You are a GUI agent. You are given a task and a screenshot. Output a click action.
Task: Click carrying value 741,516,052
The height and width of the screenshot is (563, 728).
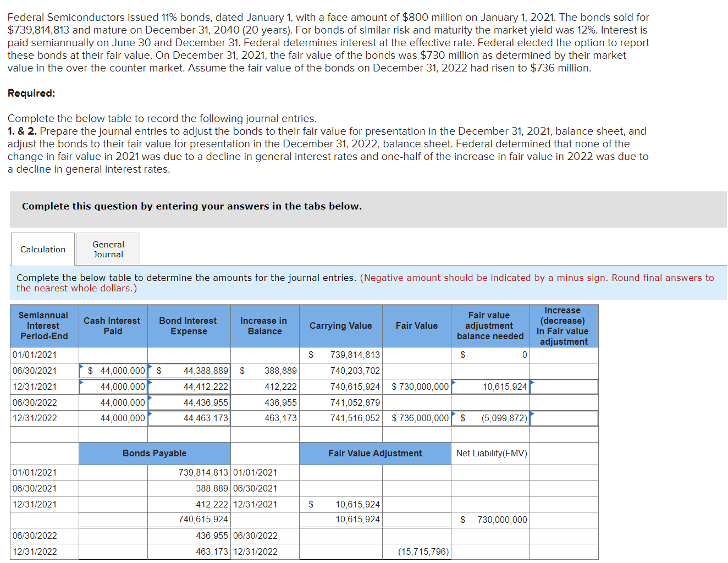[341, 418]
